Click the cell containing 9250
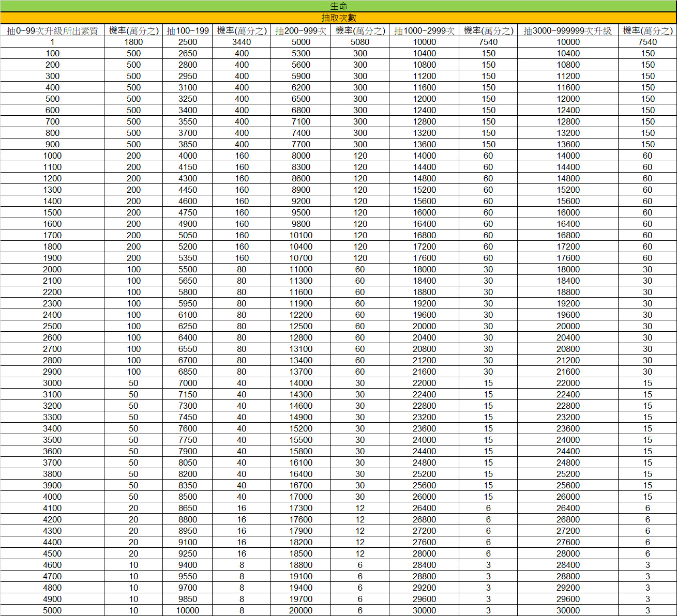The height and width of the screenshot is (616, 677). (x=188, y=553)
